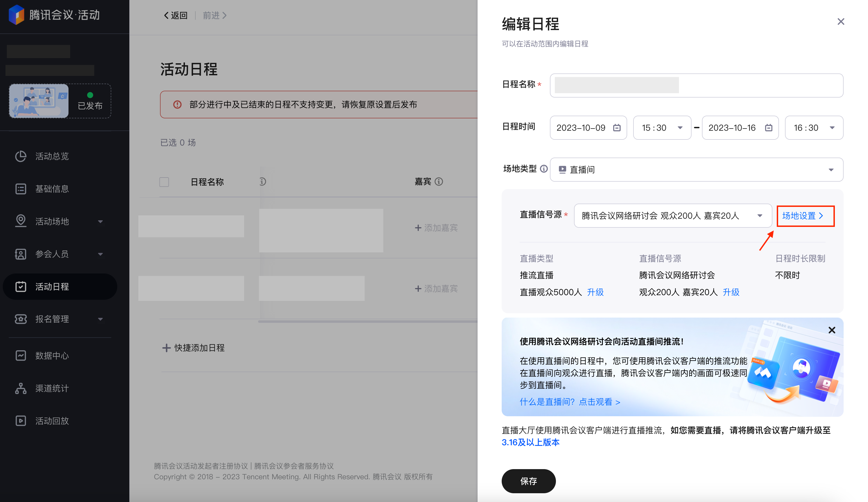The image size is (868, 502).
Task: Click the event cover thumbnail in sidebar
Action: pyautogui.click(x=39, y=101)
